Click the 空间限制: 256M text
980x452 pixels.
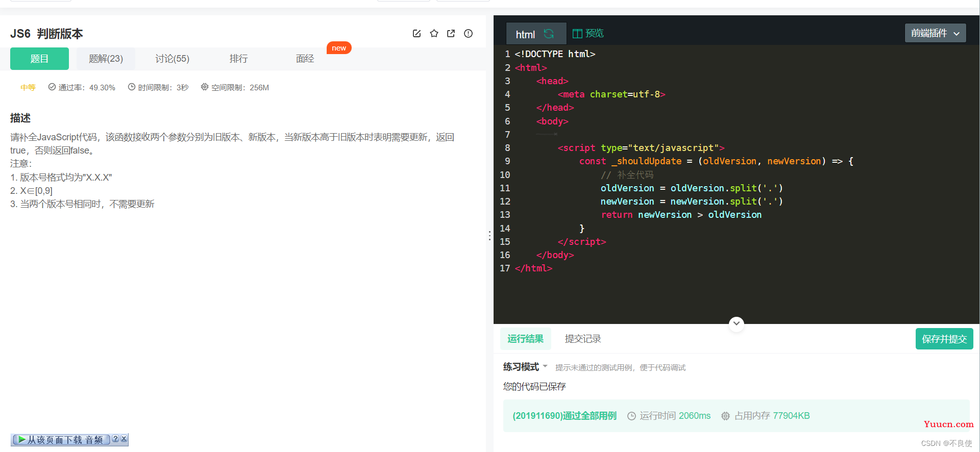(x=240, y=88)
